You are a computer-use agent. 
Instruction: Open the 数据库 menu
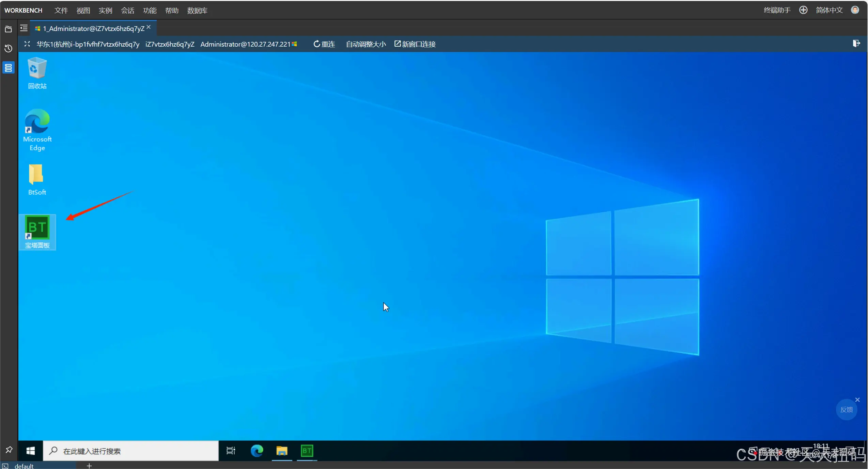pos(197,11)
